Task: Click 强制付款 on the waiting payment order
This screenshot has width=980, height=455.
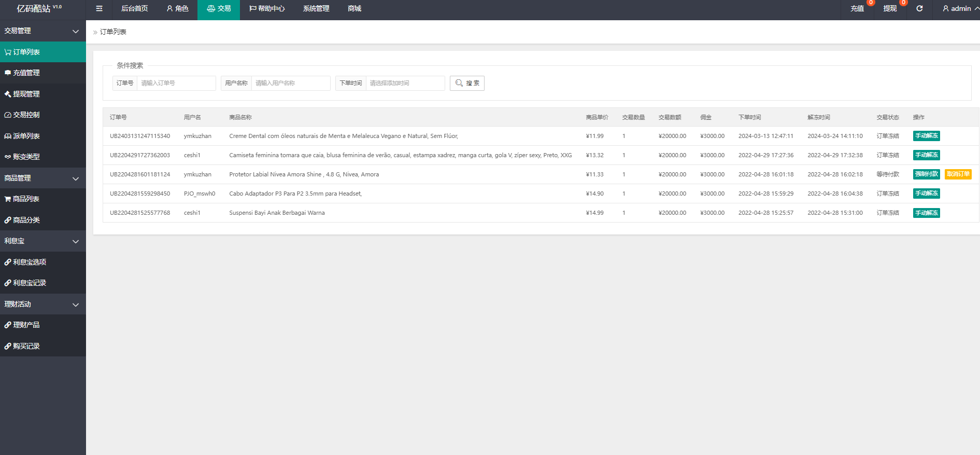Action: 926,174
